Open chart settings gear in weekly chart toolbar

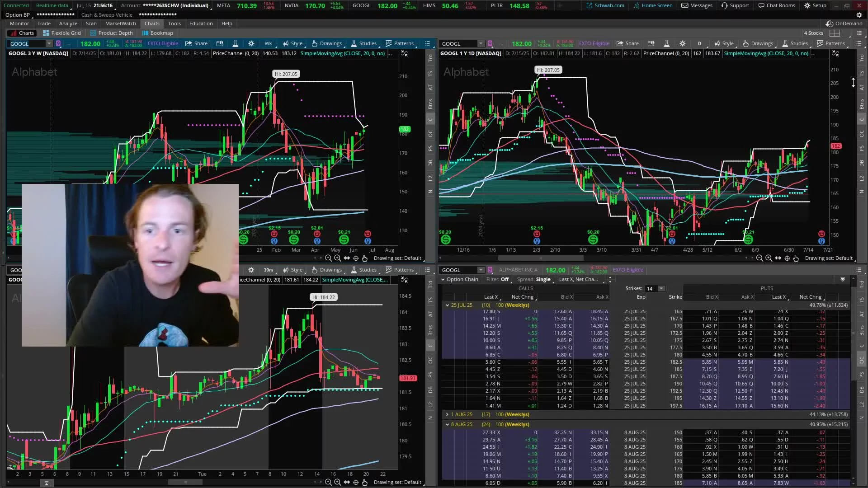tap(251, 43)
